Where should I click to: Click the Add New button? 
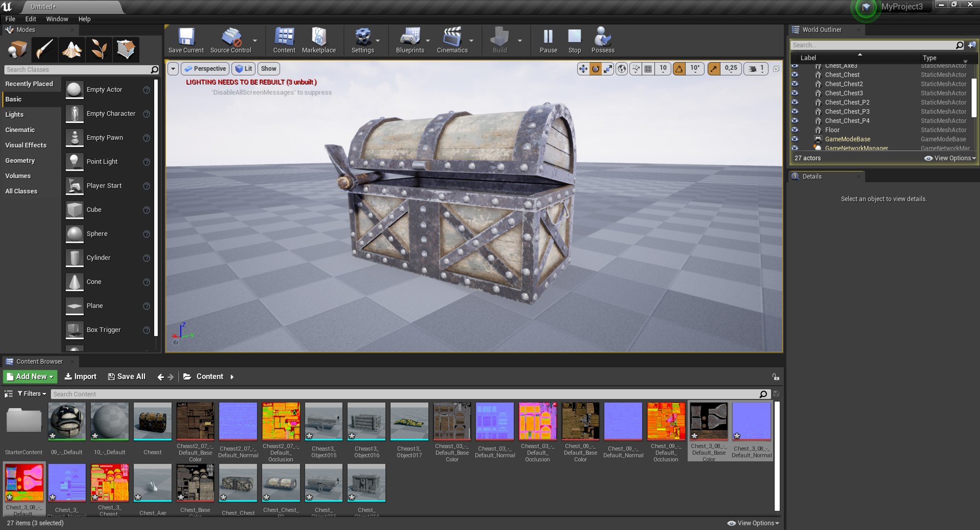tap(30, 376)
